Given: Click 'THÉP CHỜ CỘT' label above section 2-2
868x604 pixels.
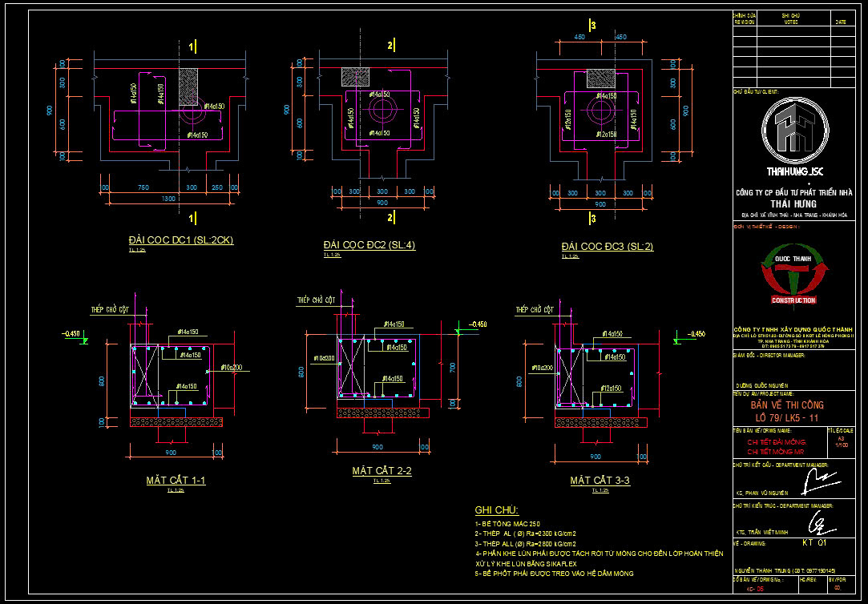Looking at the screenshot, I should 315,299.
